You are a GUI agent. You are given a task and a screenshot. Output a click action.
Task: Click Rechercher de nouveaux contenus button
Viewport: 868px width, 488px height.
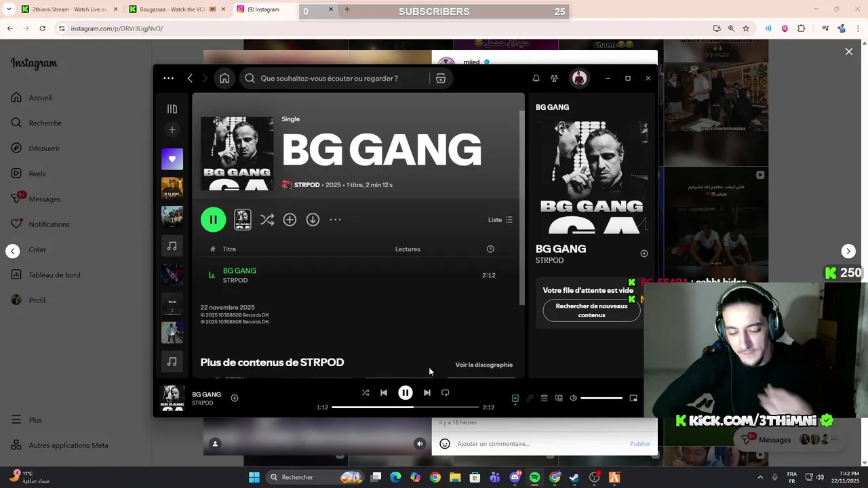[x=591, y=310]
